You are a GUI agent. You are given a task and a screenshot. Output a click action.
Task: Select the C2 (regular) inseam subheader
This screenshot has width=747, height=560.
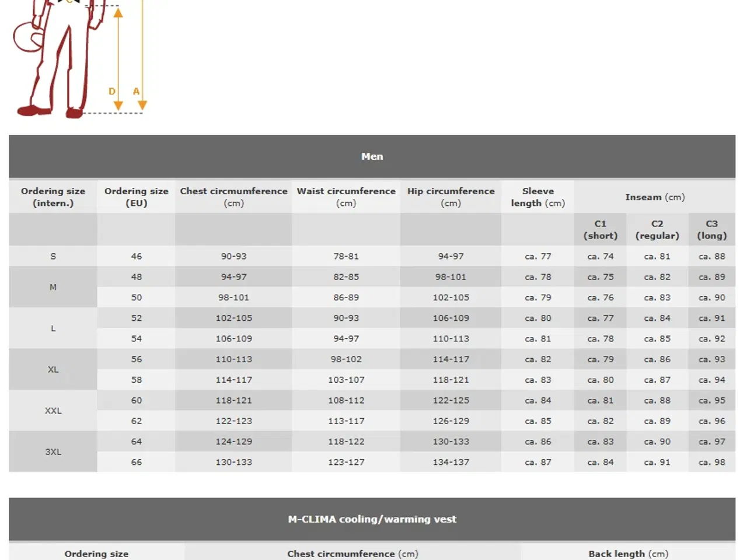point(657,230)
